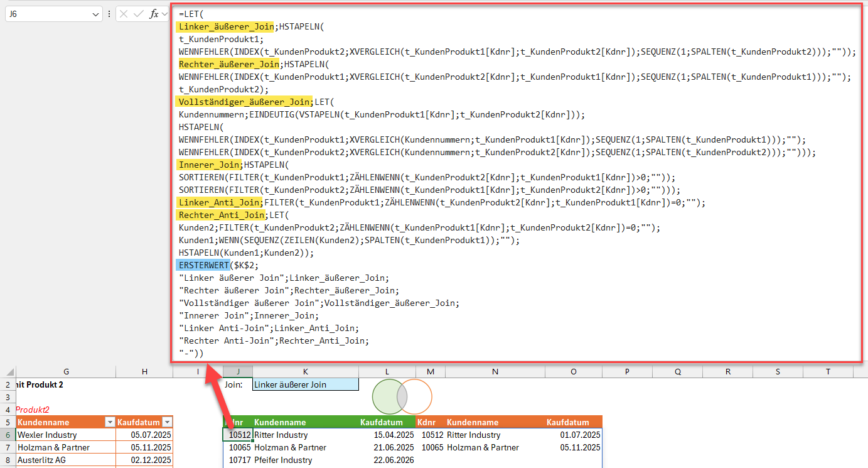Click the Wexler Industry cell

(x=66, y=435)
